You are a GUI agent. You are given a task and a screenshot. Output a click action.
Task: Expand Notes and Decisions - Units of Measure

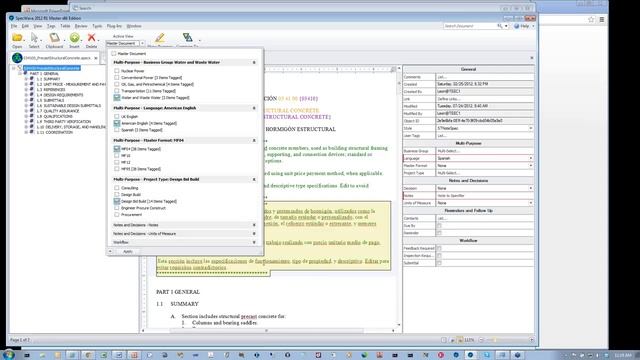[x=254, y=234]
